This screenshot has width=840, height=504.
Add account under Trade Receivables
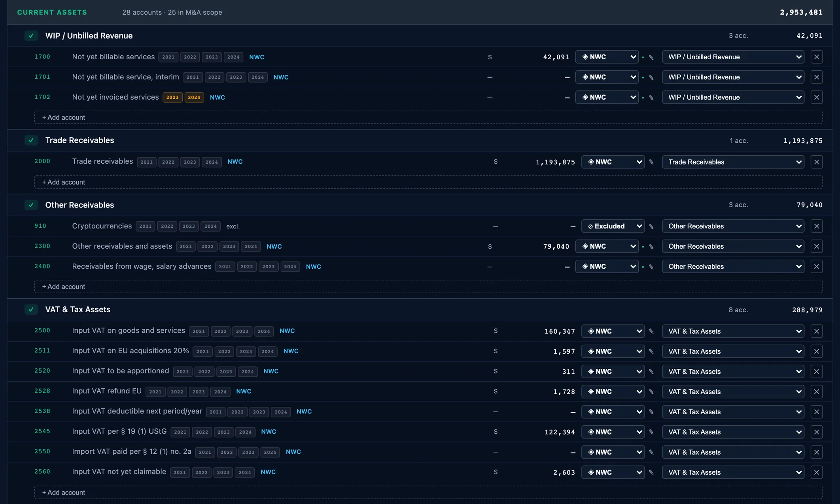coord(428,182)
